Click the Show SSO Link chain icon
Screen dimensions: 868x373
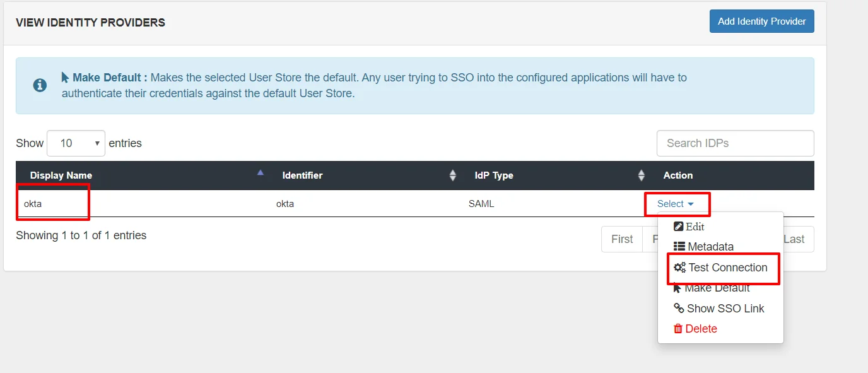[679, 308]
